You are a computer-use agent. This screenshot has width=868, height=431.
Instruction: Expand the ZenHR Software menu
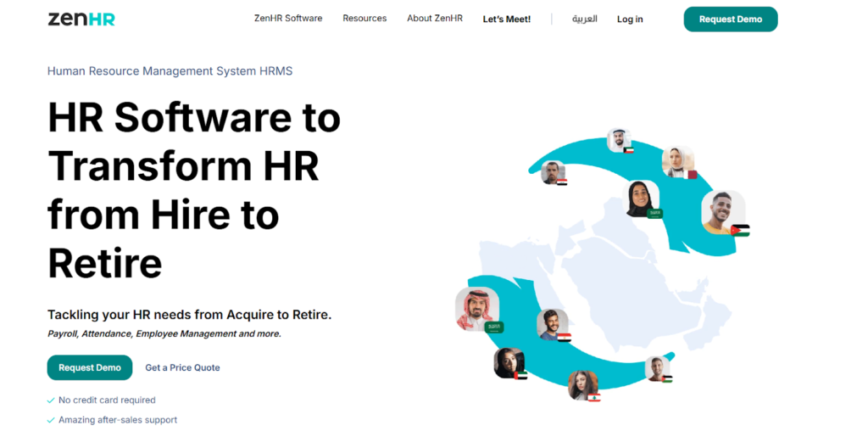[x=288, y=19]
